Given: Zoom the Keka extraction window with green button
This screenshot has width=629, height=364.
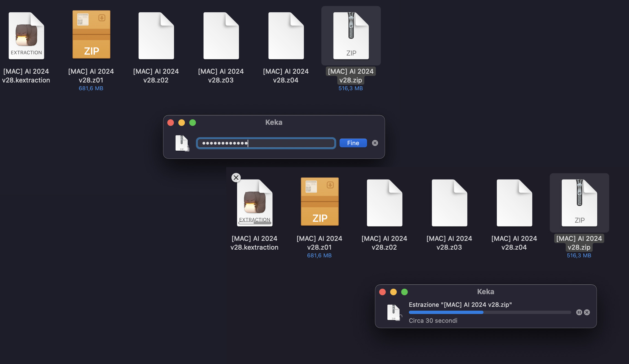Looking at the screenshot, I should click(x=404, y=292).
